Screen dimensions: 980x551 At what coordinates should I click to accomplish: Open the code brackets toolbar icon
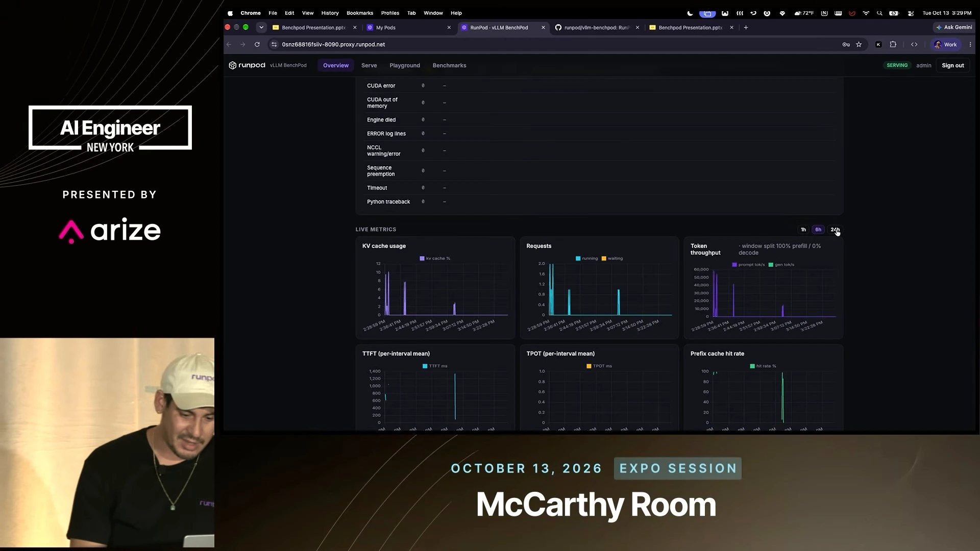tap(914, 44)
